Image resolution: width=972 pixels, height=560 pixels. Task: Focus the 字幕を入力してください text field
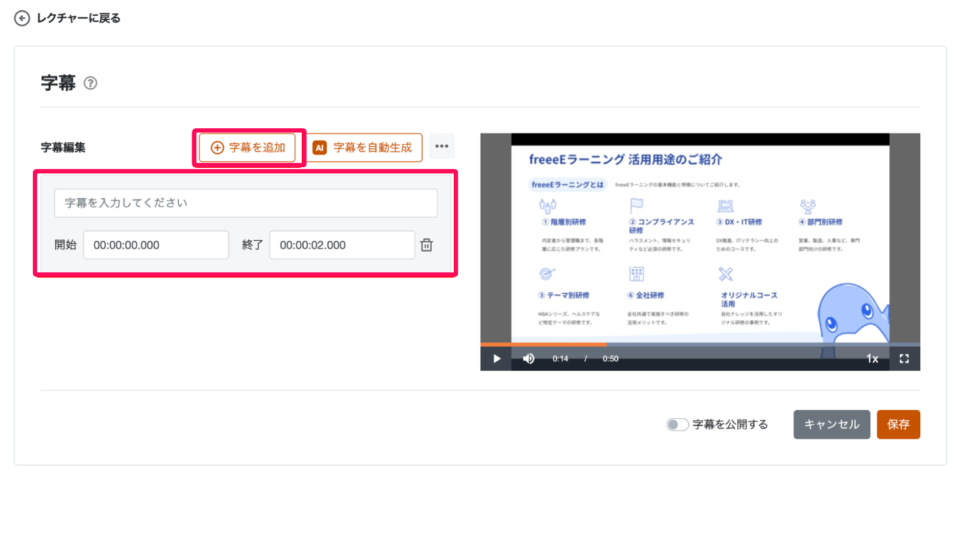(246, 203)
